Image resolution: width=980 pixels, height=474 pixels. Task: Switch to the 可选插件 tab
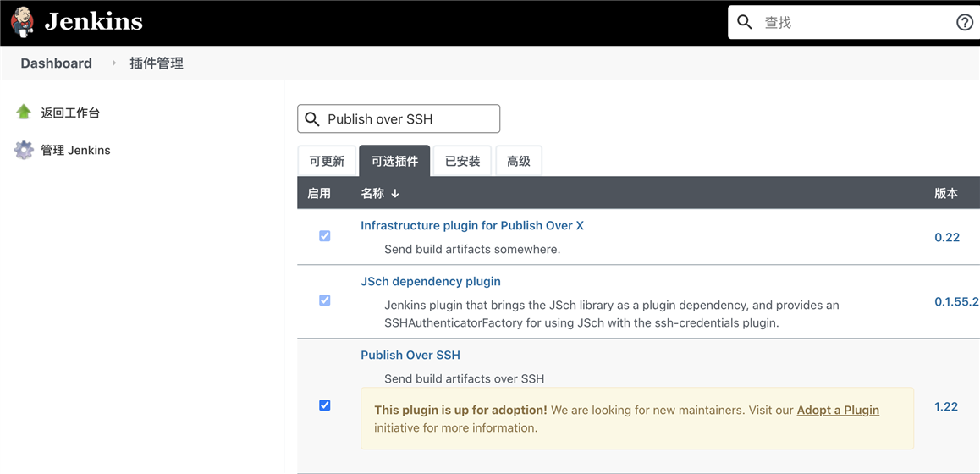click(x=394, y=162)
